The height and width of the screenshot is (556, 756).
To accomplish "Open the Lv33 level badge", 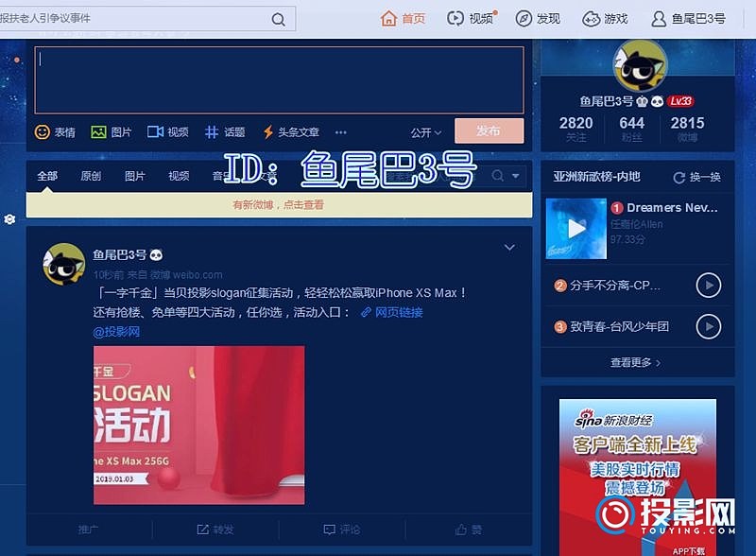I will tap(680, 101).
